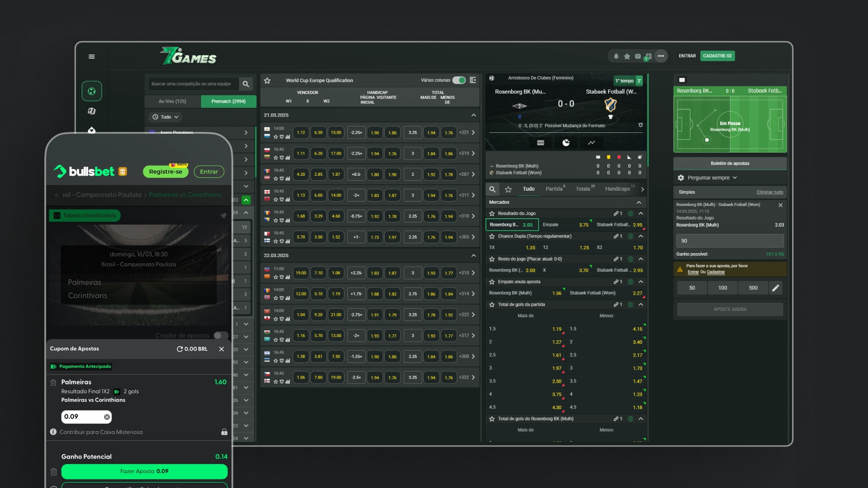The width and height of the screenshot is (868, 488).
Task: Switch to Ao Vivo (125) tab
Action: tap(172, 101)
